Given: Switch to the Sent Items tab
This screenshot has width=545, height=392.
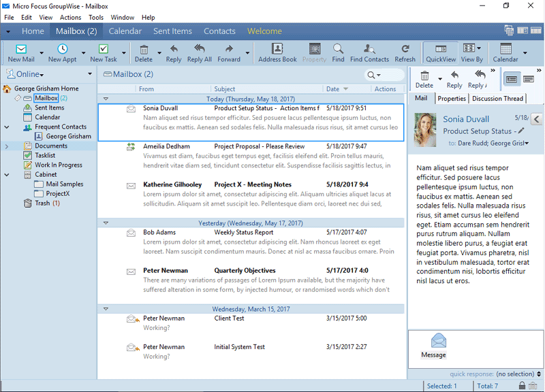Looking at the screenshot, I should 172,31.
